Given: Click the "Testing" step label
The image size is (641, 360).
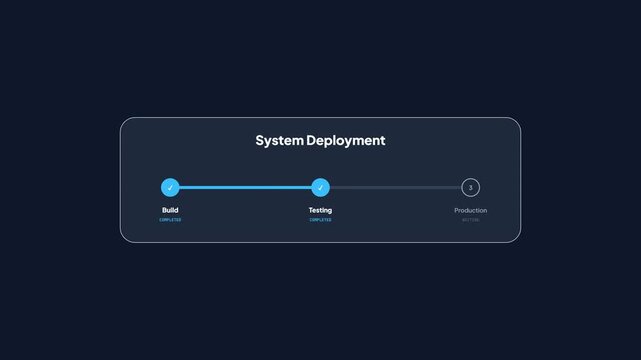Looking at the screenshot, I should click(x=320, y=210).
